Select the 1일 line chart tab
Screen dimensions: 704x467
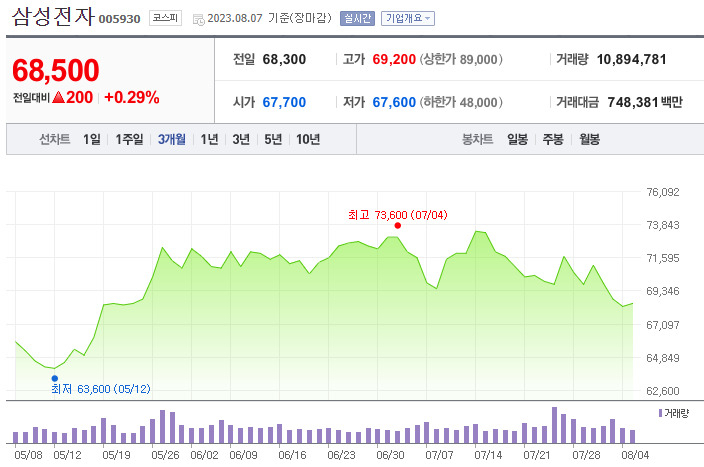pos(92,139)
